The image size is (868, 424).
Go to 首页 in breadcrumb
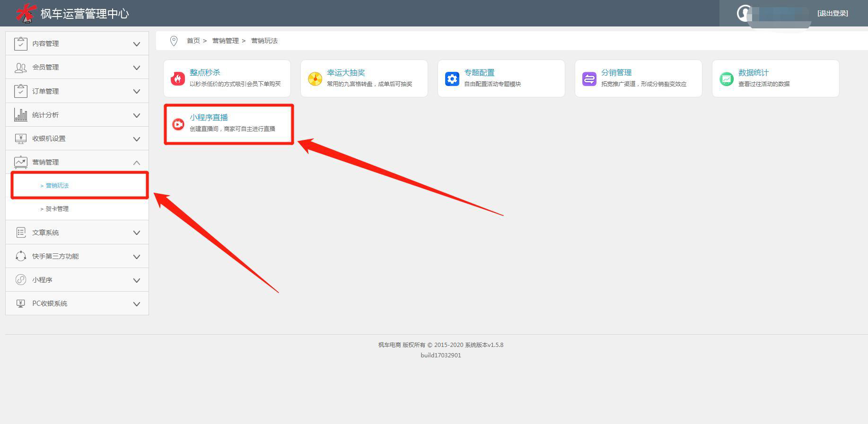(x=193, y=41)
